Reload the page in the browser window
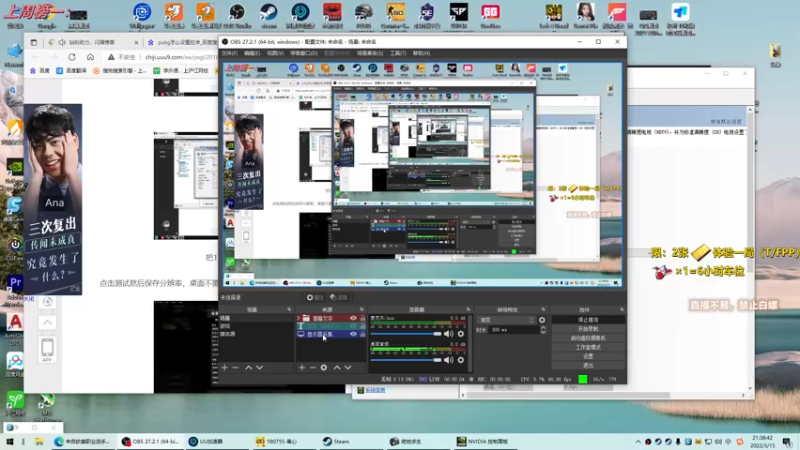800x450 pixels. 72,57
